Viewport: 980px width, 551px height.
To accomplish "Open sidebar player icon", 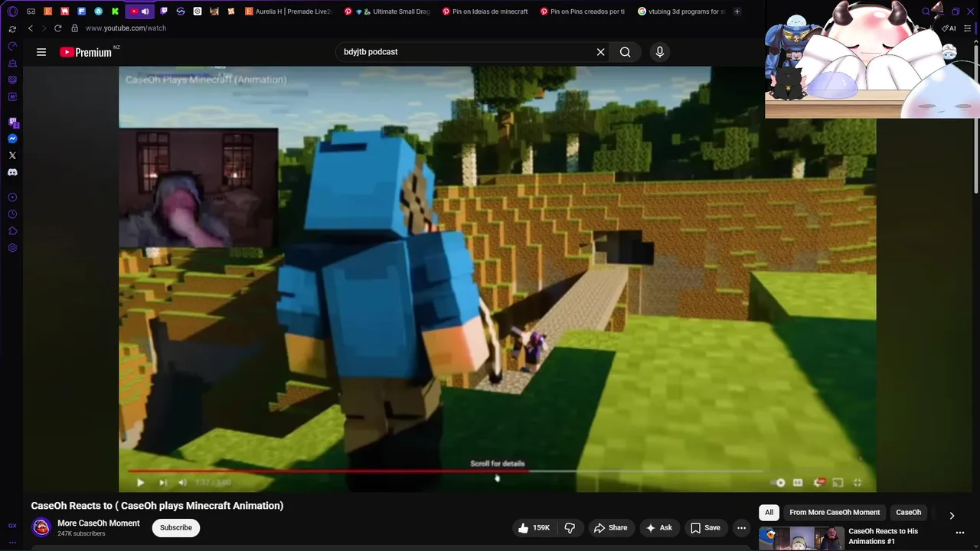I will [x=12, y=197].
